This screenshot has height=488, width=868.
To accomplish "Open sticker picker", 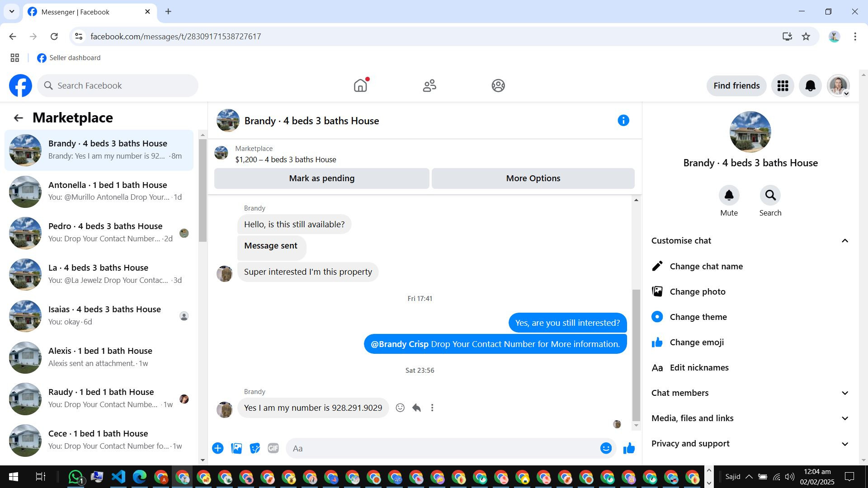I will (x=255, y=448).
